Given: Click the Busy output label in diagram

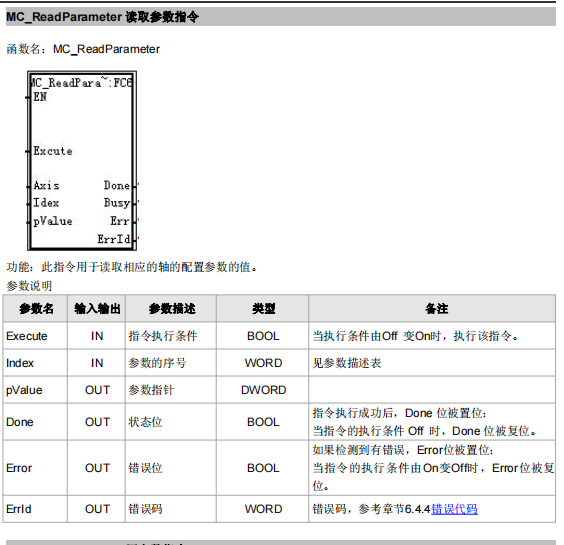Looking at the screenshot, I should click(117, 203).
